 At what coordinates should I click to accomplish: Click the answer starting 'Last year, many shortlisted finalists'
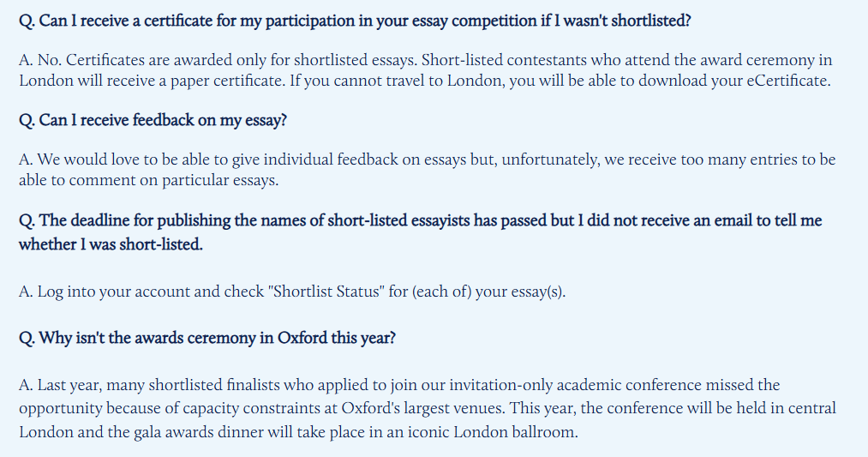coord(428,408)
